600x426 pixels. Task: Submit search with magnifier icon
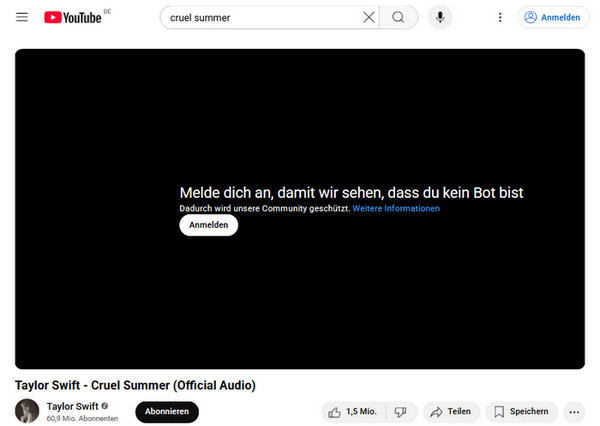click(x=398, y=17)
